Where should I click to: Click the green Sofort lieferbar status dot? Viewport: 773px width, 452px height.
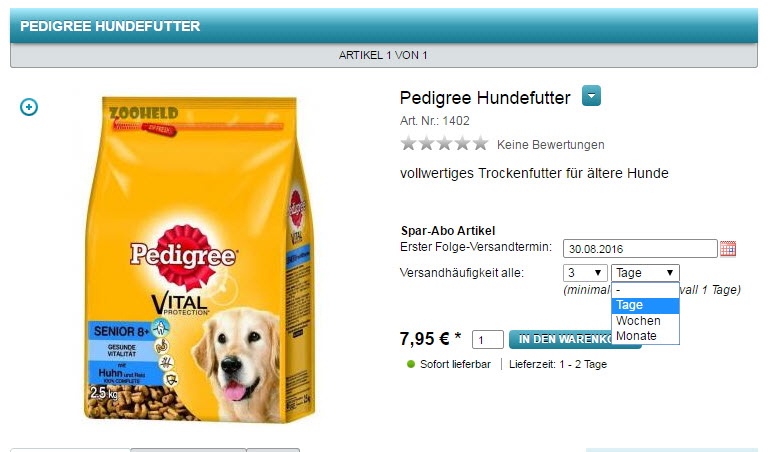(411, 364)
